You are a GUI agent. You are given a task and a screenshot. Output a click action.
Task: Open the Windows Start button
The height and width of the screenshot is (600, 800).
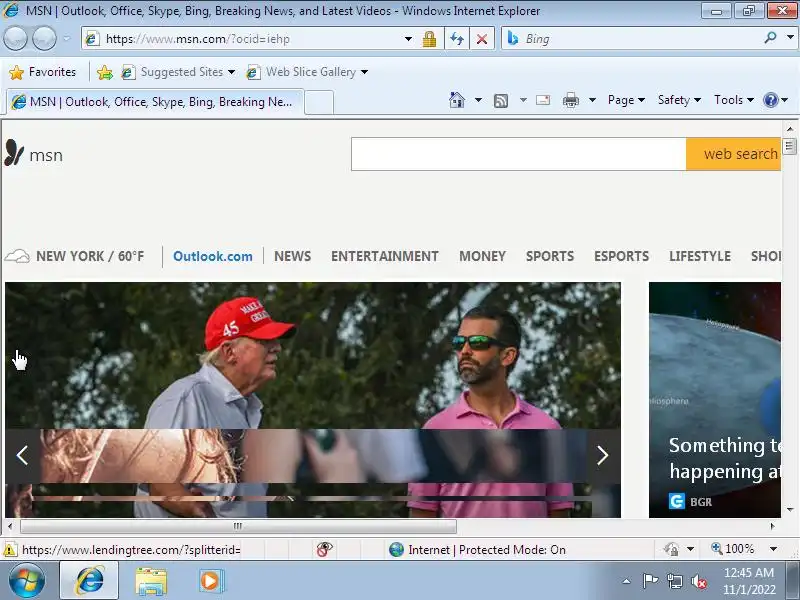pyautogui.click(x=26, y=581)
